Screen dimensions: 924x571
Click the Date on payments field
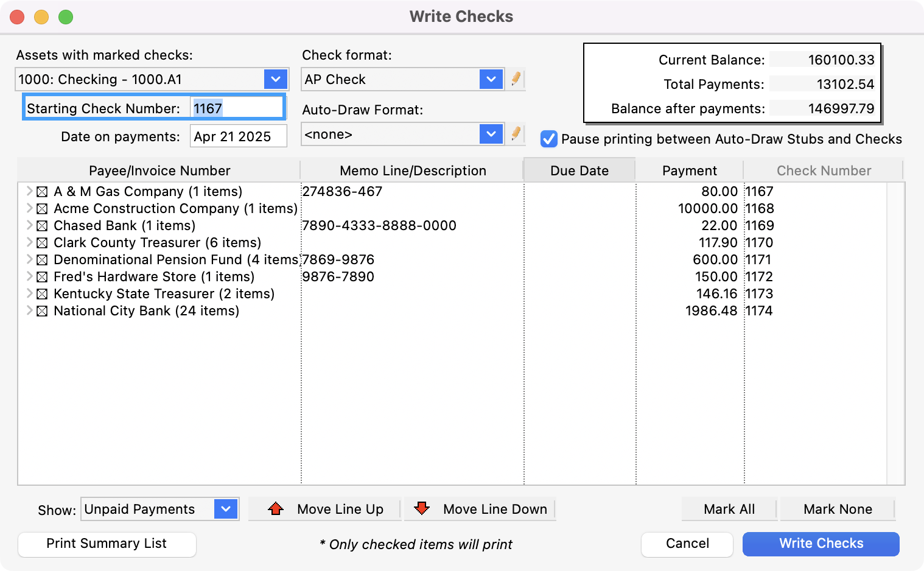238,136
